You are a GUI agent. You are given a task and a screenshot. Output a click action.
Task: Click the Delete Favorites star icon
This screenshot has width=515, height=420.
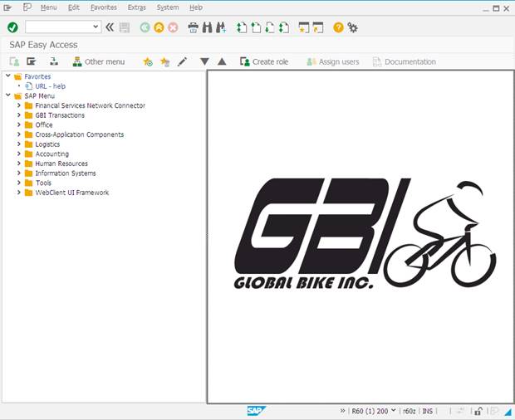pos(164,61)
